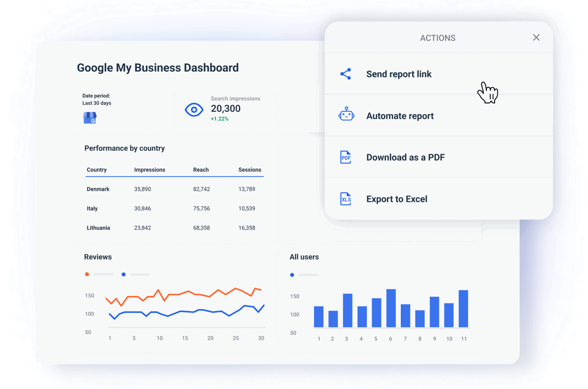
Task: Choose Automate report from the Actions menu
Action: pyautogui.click(x=400, y=116)
